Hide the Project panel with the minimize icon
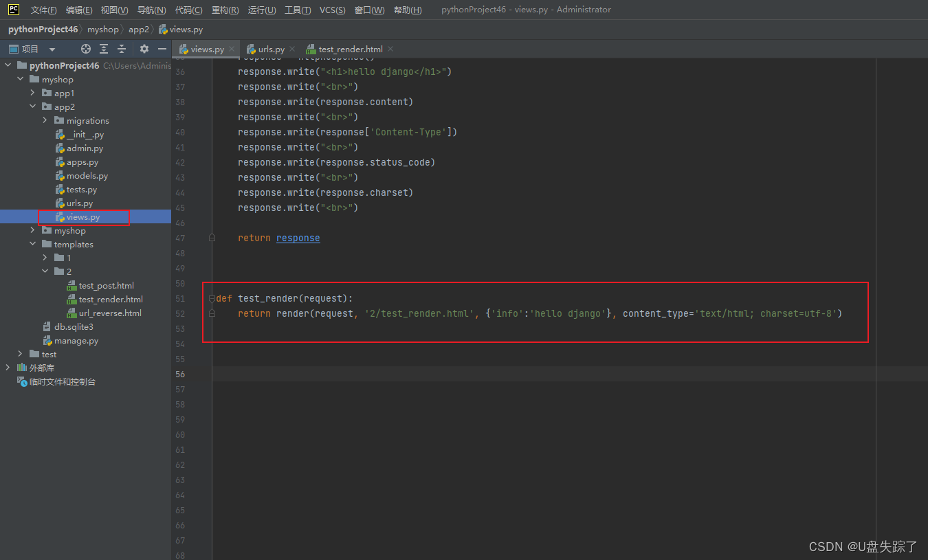The width and height of the screenshot is (928, 560). tap(162, 49)
